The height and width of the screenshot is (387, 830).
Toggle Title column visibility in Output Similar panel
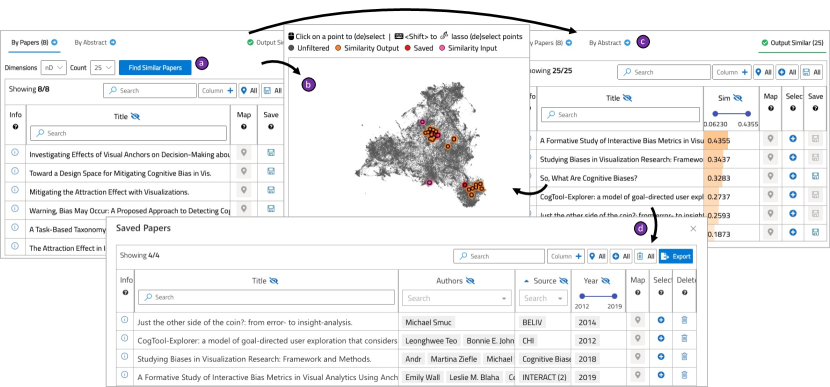click(x=627, y=98)
